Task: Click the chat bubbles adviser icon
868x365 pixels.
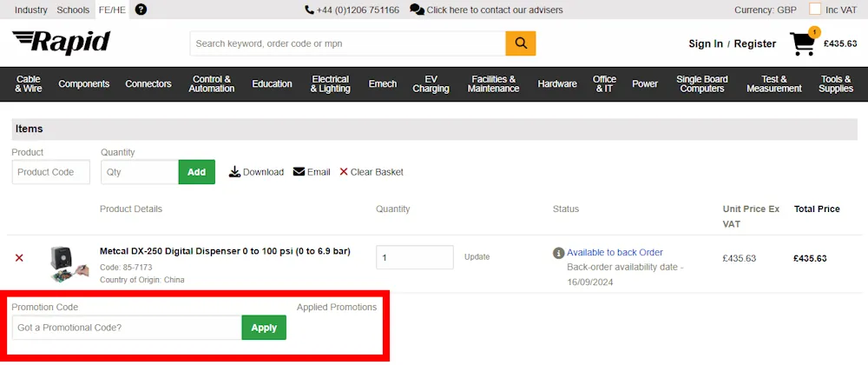Action: click(x=417, y=10)
